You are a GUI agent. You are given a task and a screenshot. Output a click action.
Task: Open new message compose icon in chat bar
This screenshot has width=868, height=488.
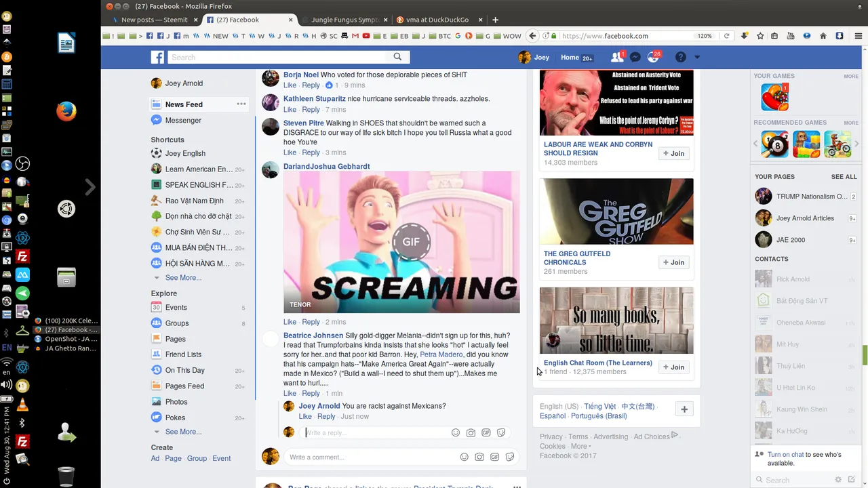(x=852, y=480)
